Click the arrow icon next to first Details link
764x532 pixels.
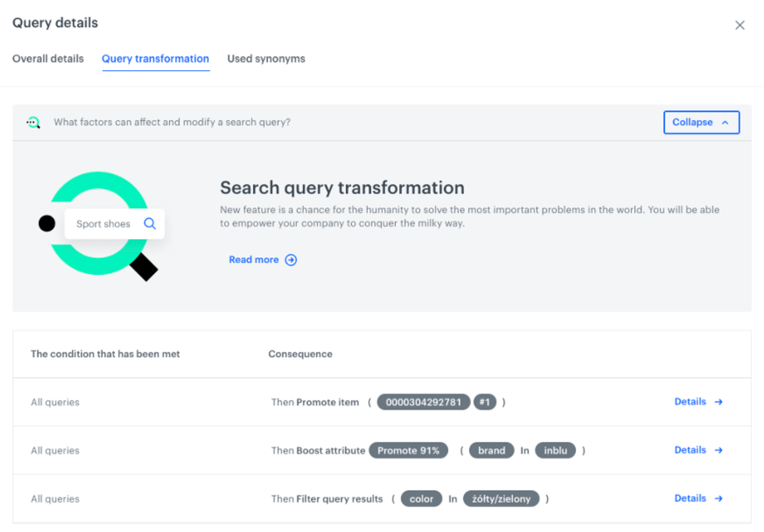pos(718,401)
